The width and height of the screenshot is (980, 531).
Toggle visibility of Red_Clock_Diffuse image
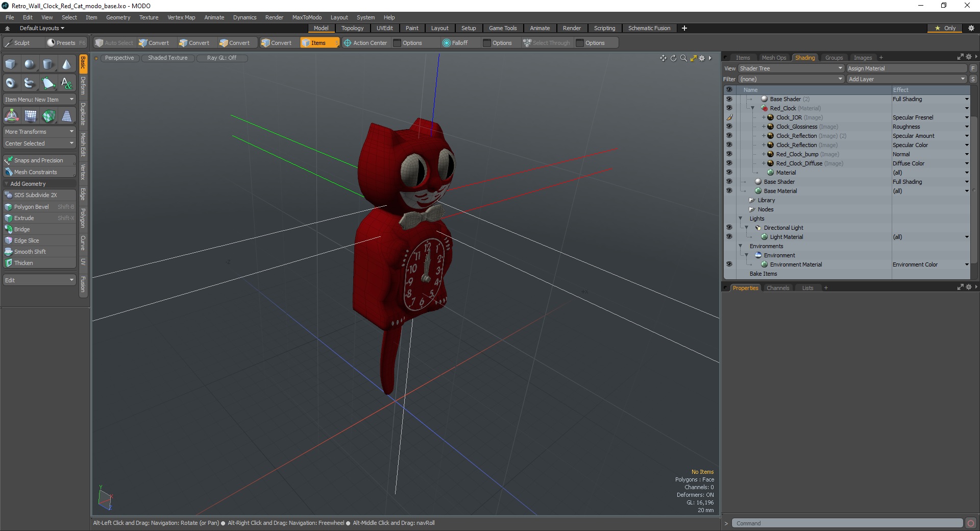click(x=729, y=163)
